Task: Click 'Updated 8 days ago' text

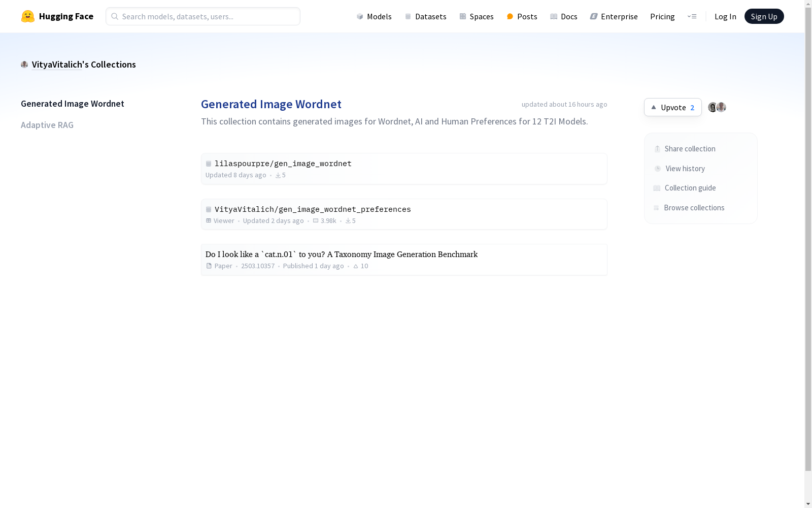Action: click(236, 175)
